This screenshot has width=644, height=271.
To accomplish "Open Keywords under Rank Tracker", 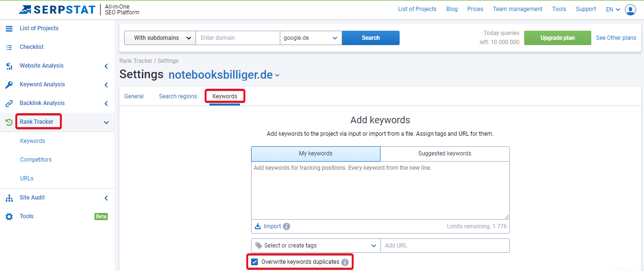I will [33, 141].
